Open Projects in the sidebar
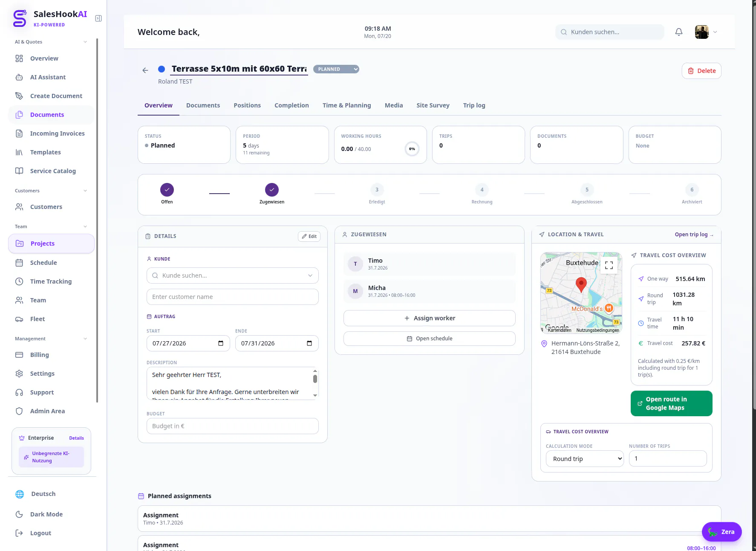The height and width of the screenshot is (551, 756). click(x=51, y=244)
